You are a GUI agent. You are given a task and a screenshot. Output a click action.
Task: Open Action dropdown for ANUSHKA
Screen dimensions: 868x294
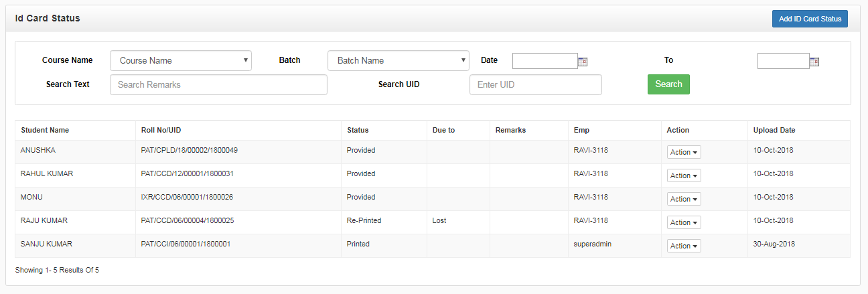point(684,152)
